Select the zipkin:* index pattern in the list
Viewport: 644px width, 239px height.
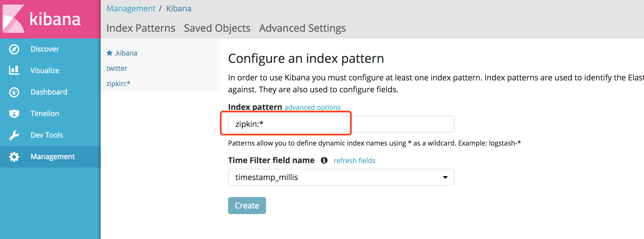click(118, 84)
